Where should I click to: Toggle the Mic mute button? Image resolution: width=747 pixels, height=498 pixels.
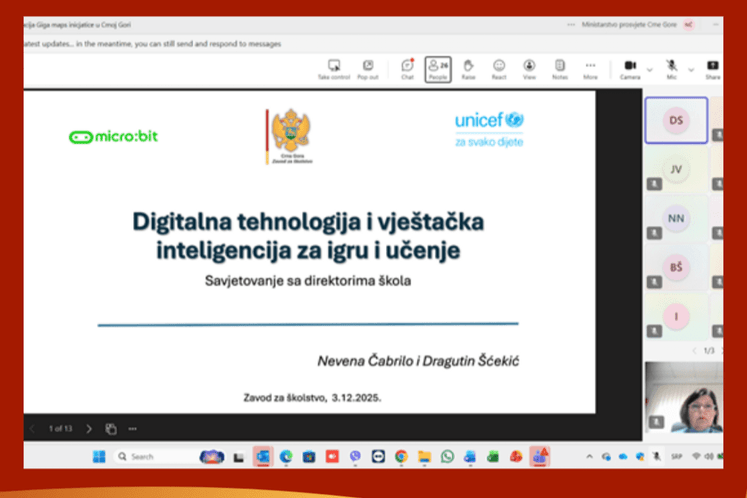(672, 68)
